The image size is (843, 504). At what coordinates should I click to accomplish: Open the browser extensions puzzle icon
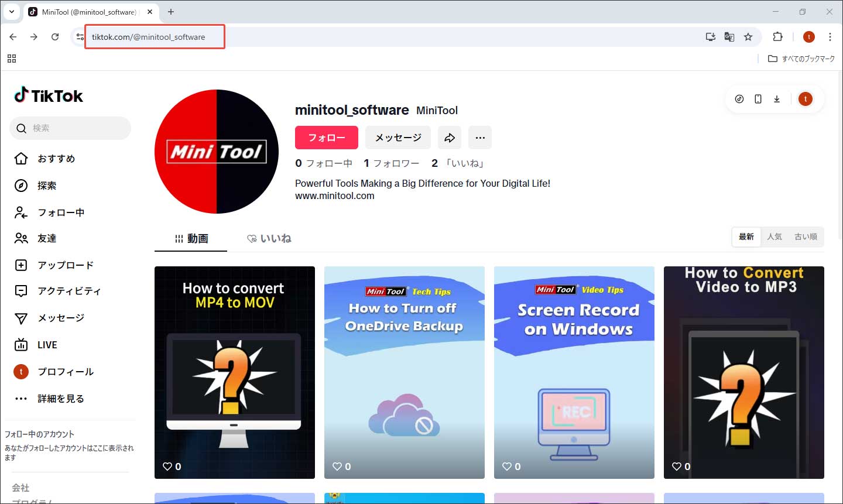(x=777, y=37)
